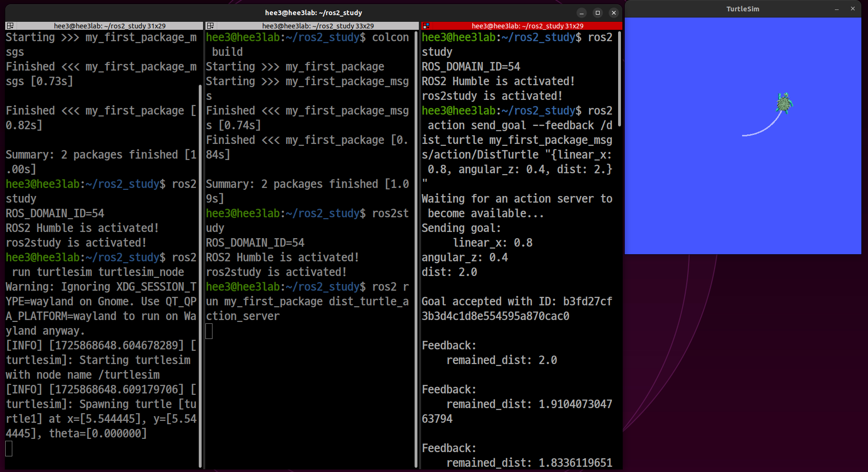Click the main window title 'hee3@hee3lab: ~/ros2_study'
The width and height of the screenshot is (868, 472).
click(x=313, y=13)
